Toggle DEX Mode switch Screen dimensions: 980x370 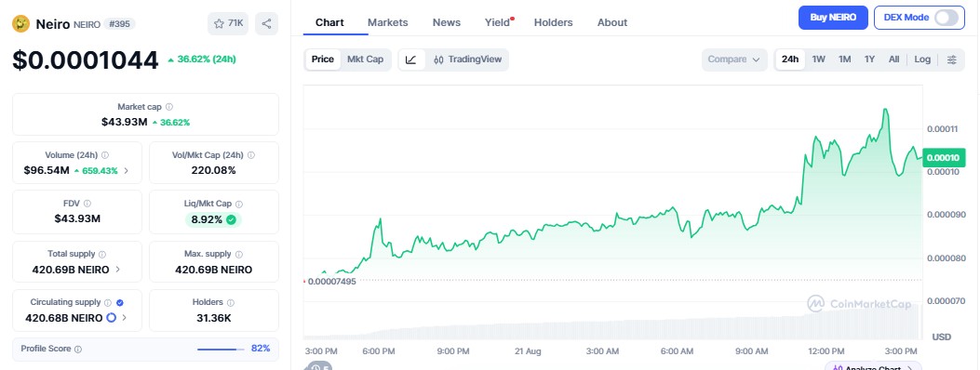(x=946, y=18)
